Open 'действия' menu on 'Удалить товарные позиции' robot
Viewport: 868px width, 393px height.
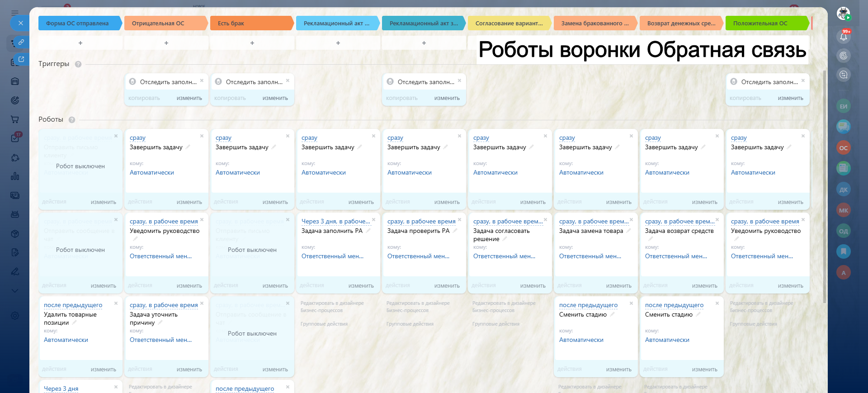[54, 369]
